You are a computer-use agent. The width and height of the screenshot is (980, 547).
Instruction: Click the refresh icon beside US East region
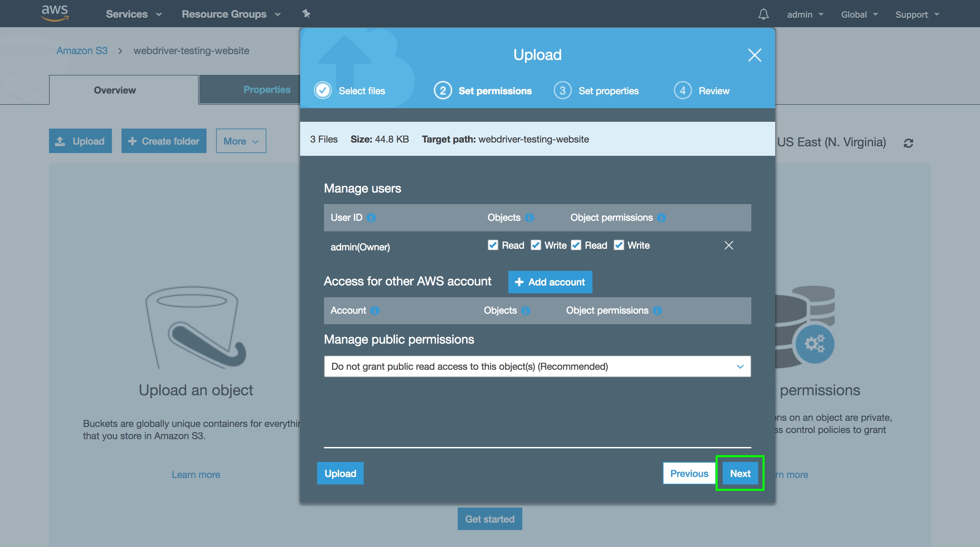pos(909,143)
